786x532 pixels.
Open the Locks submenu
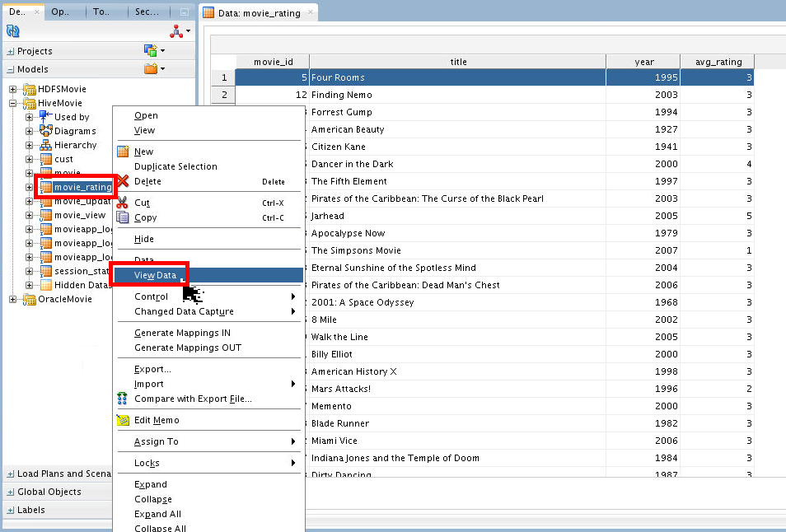point(208,463)
